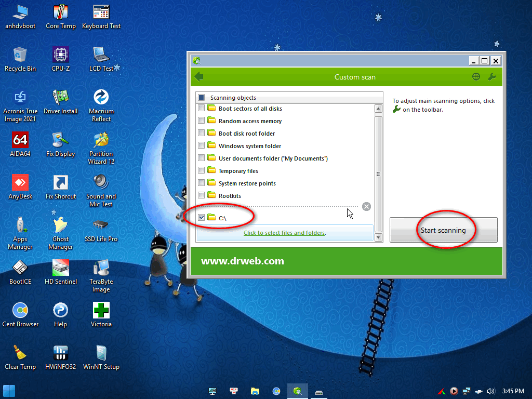This screenshot has width=532, height=399.
Task: Check Boot sectors of all disks
Action: [x=201, y=108]
